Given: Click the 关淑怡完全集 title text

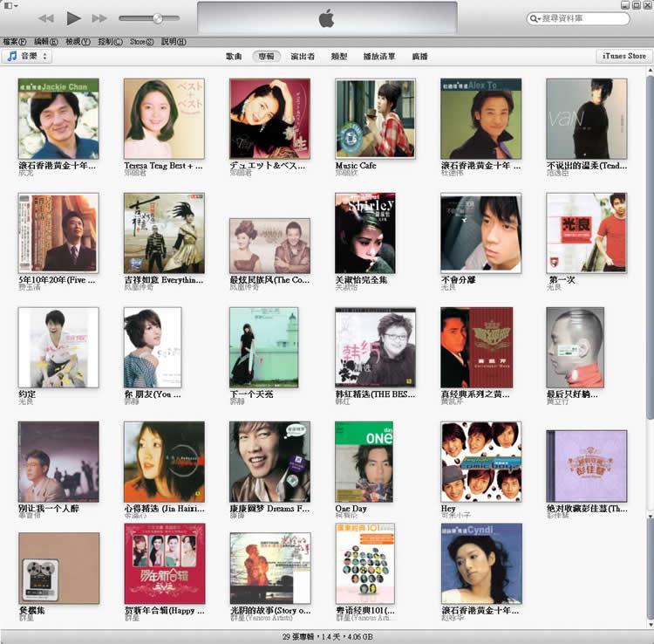Looking at the screenshot, I should [361, 279].
